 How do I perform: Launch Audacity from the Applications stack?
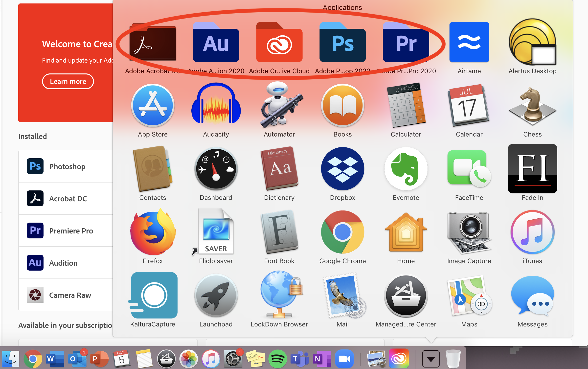pyautogui.click(x=216, y=106)
